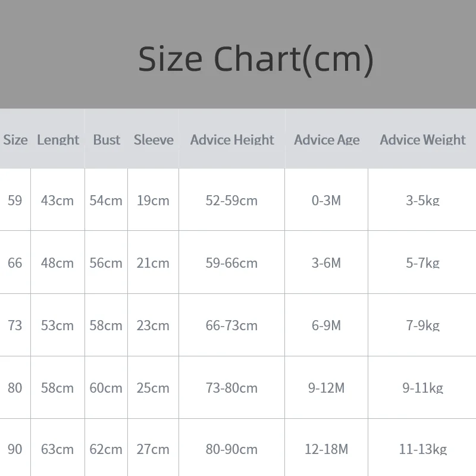Click the 23cm sleeve cell
Viewport: 476px width, 476px height.
pyautogui.click(x=153, y=325)
